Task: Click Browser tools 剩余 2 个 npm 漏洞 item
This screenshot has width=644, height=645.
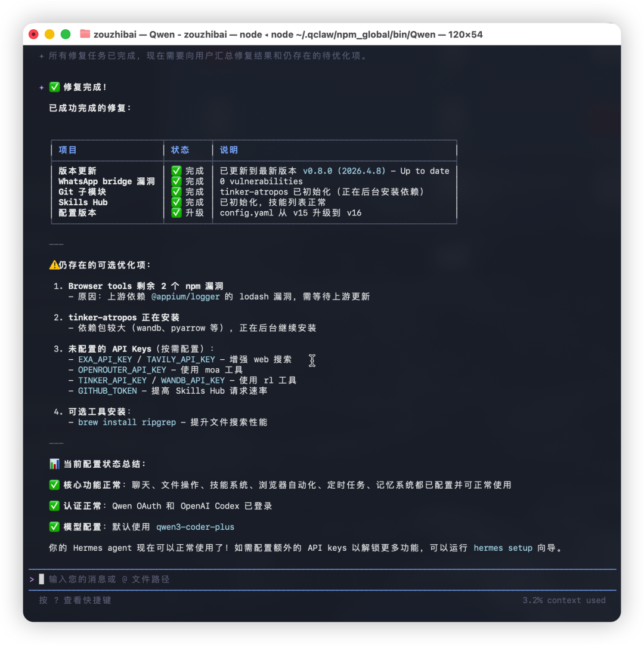Action: click(145, 286)
